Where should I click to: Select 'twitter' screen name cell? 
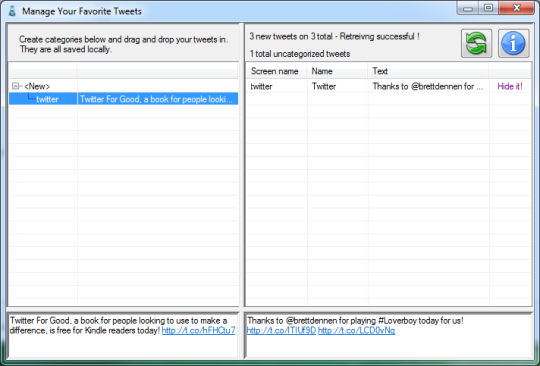tap(261, 86)
